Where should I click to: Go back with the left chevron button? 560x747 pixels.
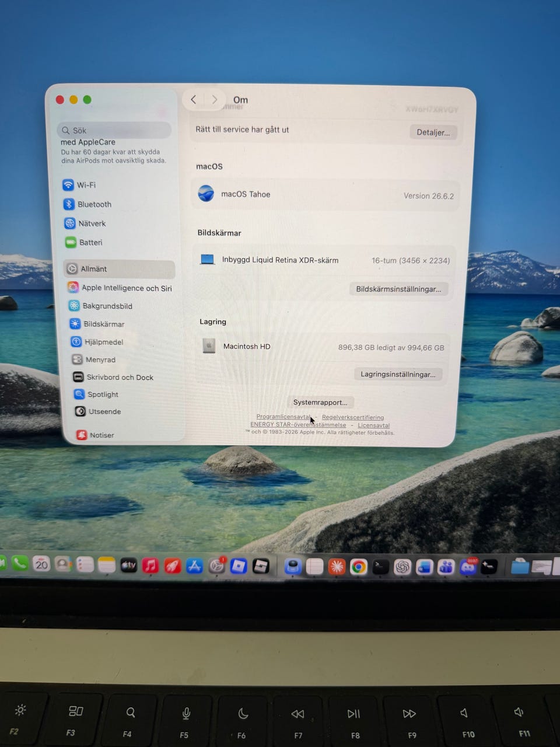194,100
